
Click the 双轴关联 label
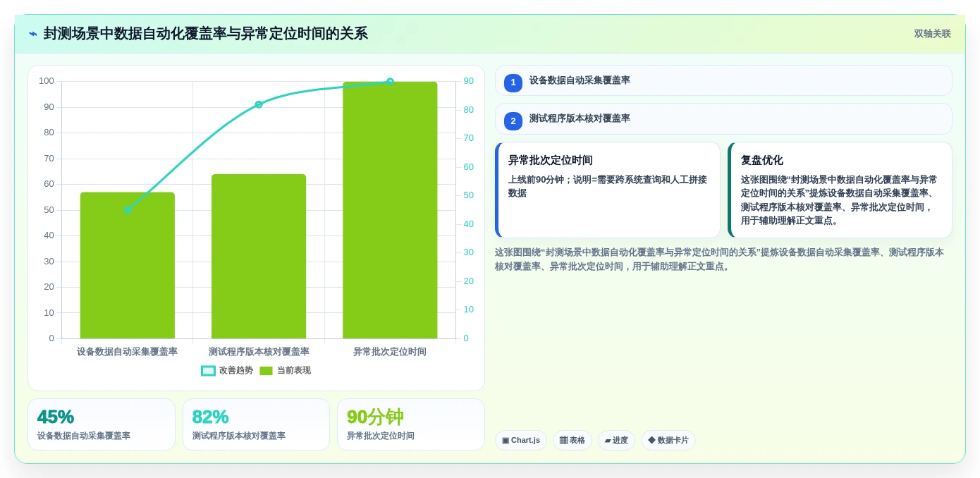coord(932,34)
